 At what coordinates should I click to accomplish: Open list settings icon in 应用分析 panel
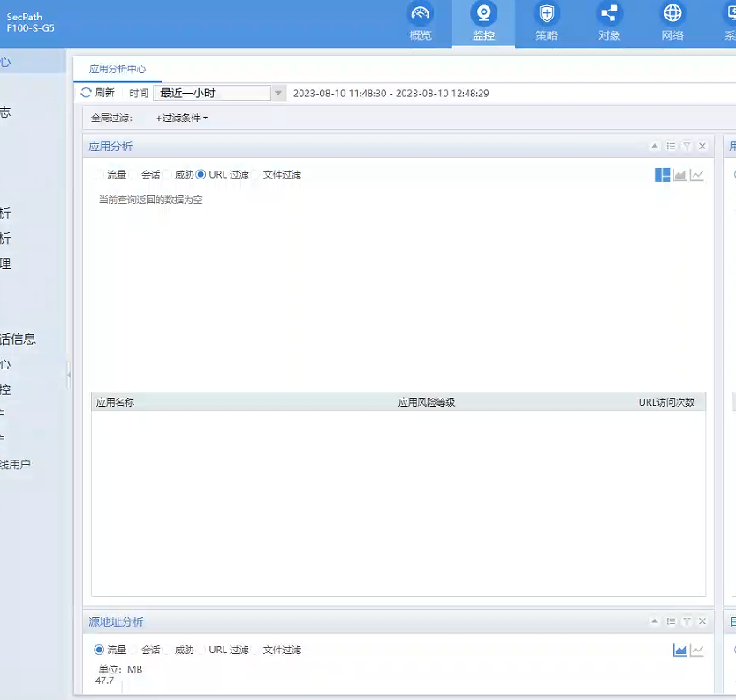tap(671, 146)
